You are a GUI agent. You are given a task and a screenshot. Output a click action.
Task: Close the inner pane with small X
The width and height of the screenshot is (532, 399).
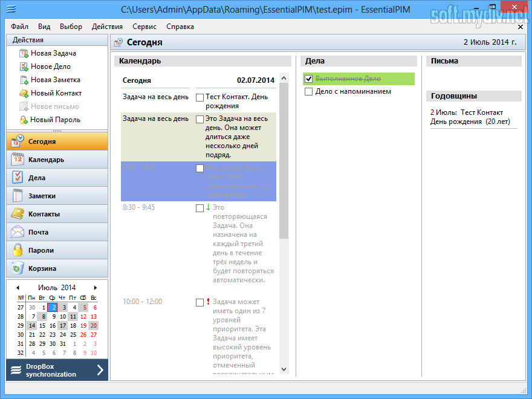(521, 27)
